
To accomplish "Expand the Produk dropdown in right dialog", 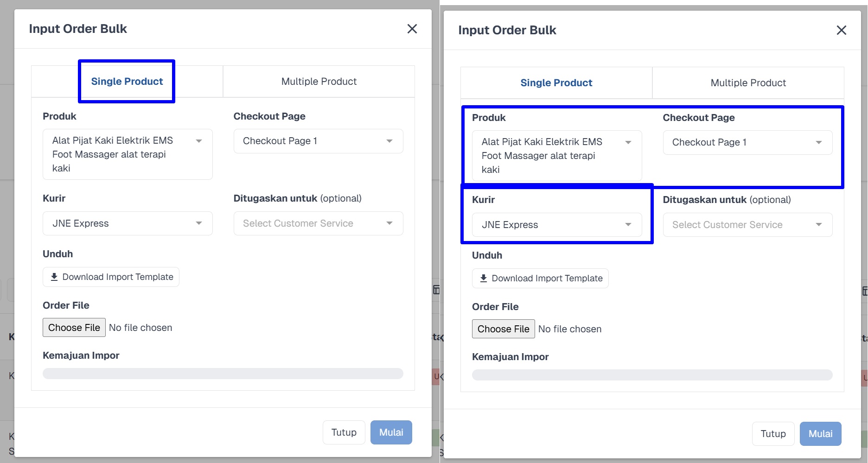I will pos(557,156).
